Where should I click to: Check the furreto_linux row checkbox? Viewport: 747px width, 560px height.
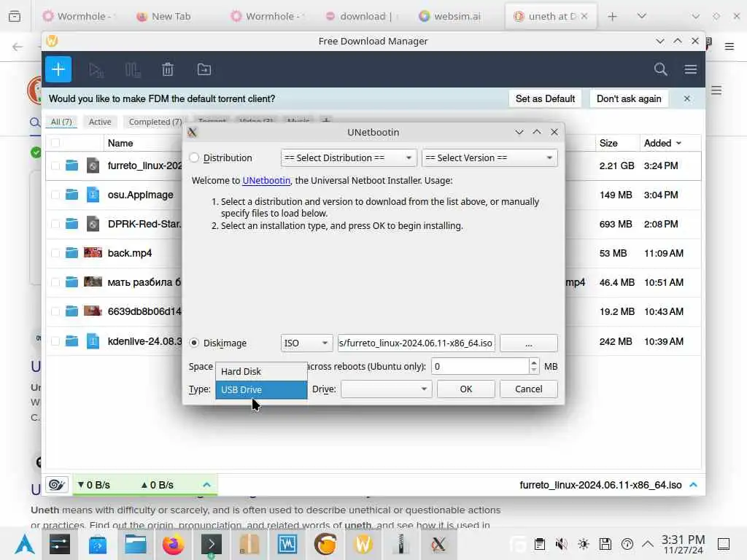55,166
